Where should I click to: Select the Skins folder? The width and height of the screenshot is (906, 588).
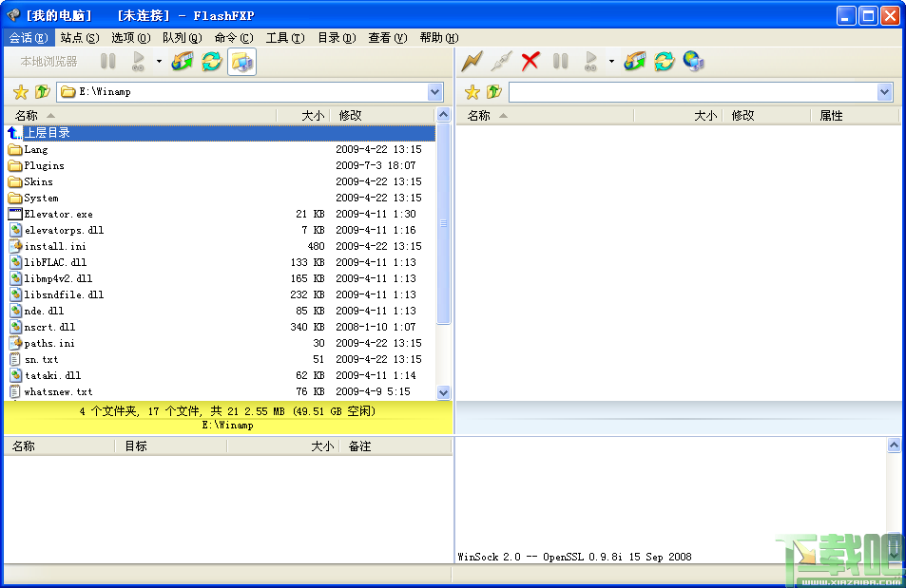point(220,181)
